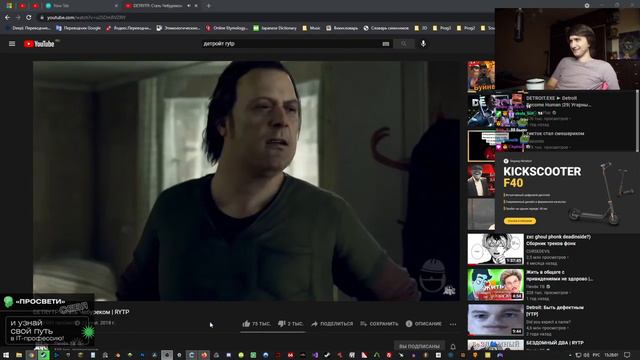Open the 3D bookmarks folder
This screenshot has width=640, height=360.
point(421,28)
